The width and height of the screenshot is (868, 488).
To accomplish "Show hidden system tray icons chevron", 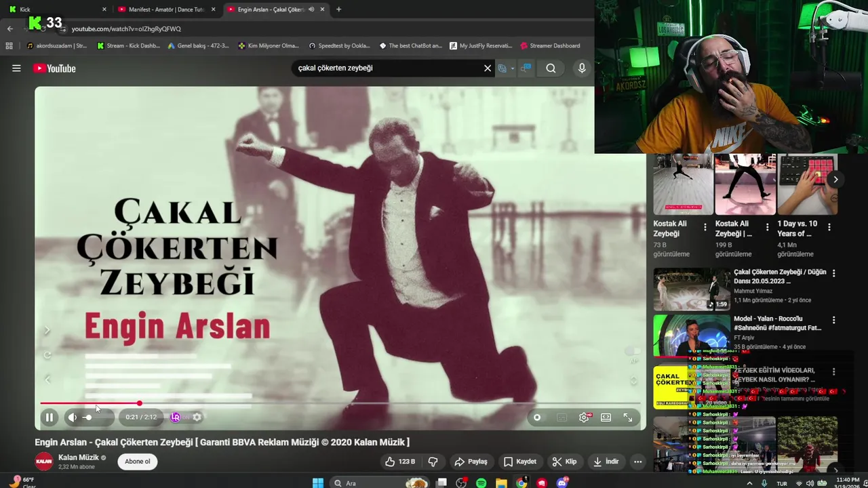I will (x=749, y=483).
